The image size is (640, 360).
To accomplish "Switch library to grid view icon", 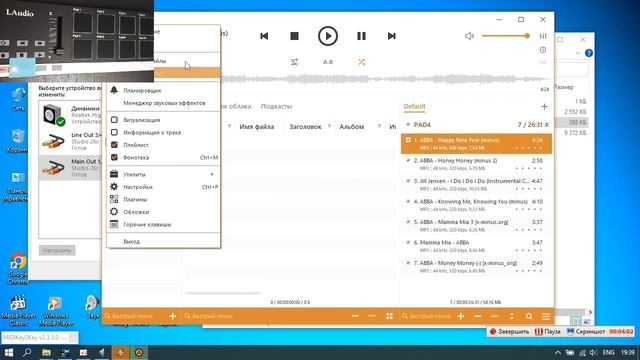I will 389,316.
